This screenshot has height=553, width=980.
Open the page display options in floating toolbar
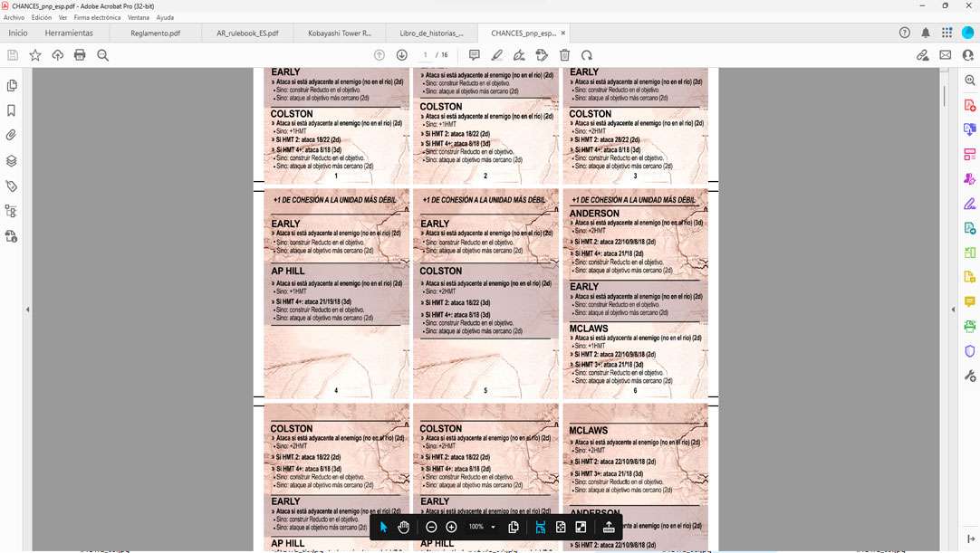coord(514,528)
